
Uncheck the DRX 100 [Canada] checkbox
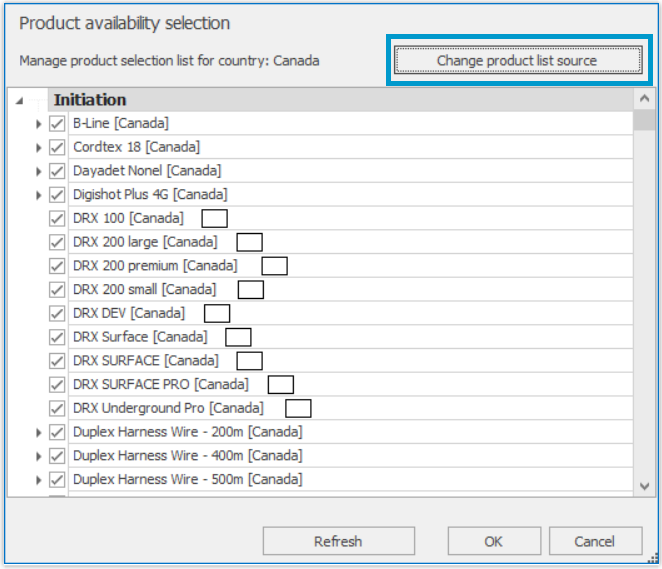[x=57, y=219]
